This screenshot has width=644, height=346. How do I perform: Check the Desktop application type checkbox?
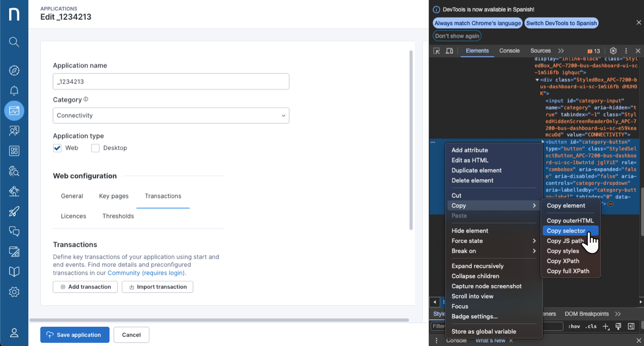(95, 148)
